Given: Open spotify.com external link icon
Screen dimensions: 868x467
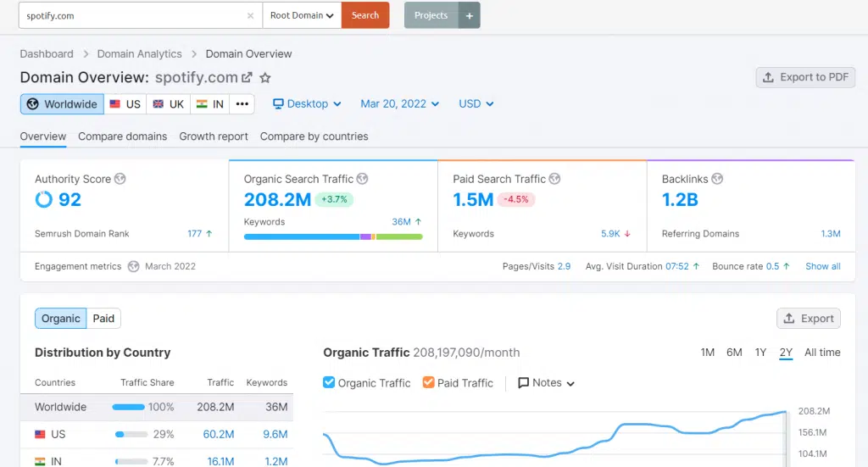Looking at the screenshot, I should coord(247,77).
